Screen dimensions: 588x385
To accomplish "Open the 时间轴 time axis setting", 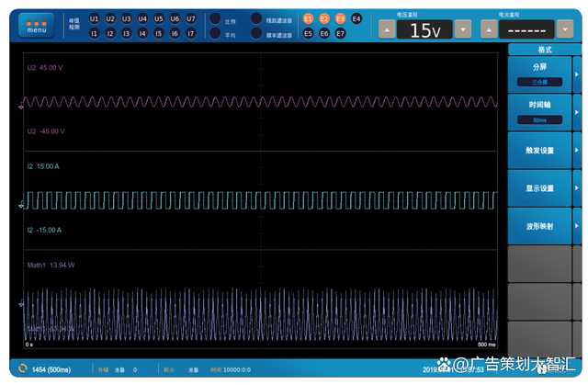I will pos(539,112).
